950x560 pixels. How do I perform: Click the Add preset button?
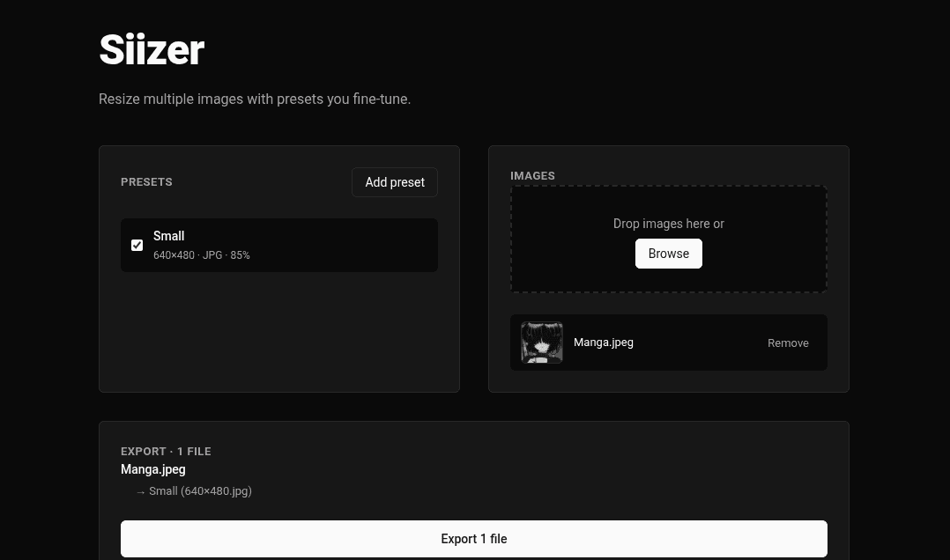point(394,182)
